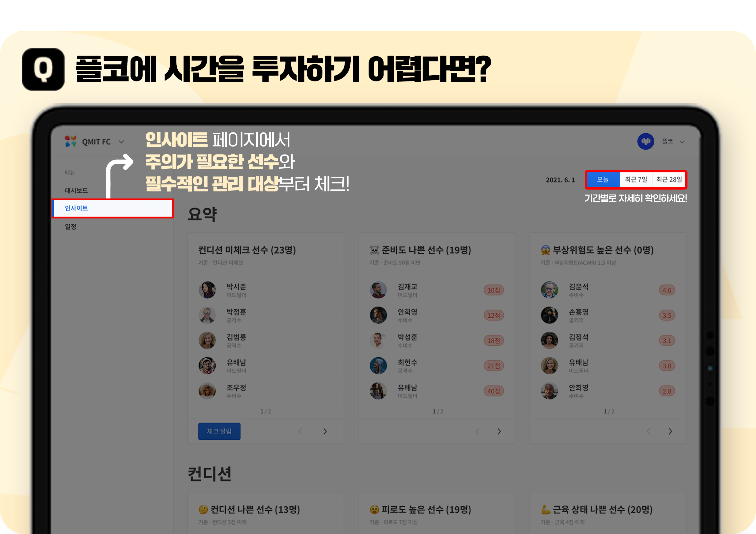This screenshot has width=756, height=534.
Task: Switch period to 최근 28일
Action: (669, 179)
